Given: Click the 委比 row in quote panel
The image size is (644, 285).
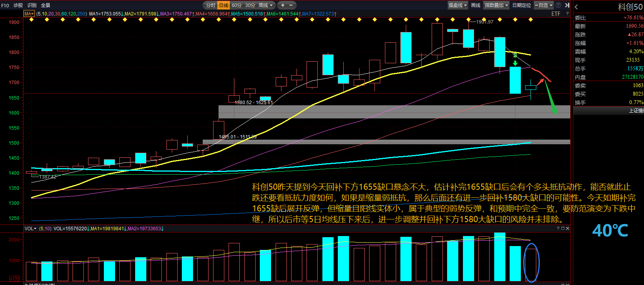Looking at the screenshot, I should (608, 18).
